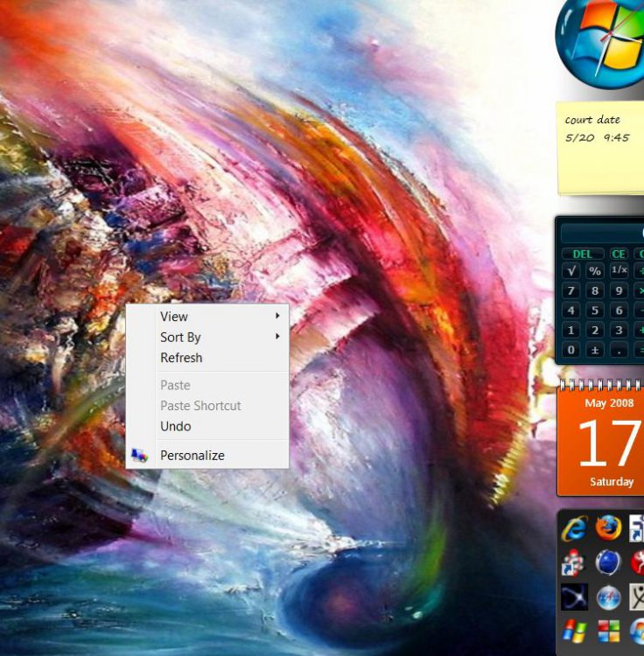The width and height of the screenshot is (644, 656).
Task: Click the square root calculator key
Action: coord(570,270)
